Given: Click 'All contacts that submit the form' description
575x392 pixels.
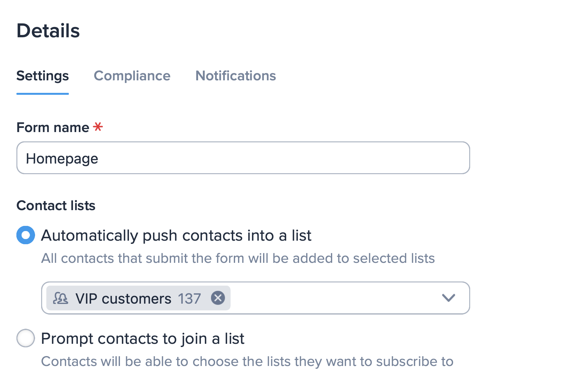Looking at the screenshot, I should [x=238, y=258].
